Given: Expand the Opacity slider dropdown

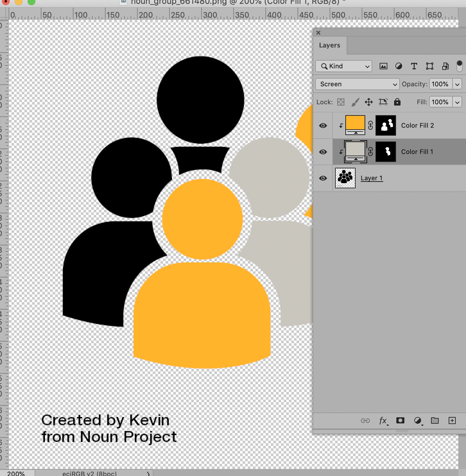Looking at the screenshot, I should pyautogui.click(x=457, y=84).
